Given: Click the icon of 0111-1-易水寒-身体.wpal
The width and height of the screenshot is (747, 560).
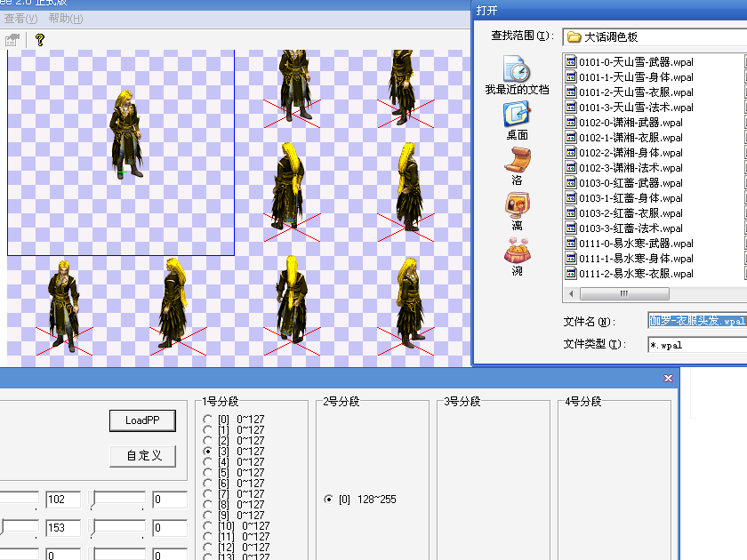Looking at the screenshot, I should pyautogui.click(x=571, y=258).
